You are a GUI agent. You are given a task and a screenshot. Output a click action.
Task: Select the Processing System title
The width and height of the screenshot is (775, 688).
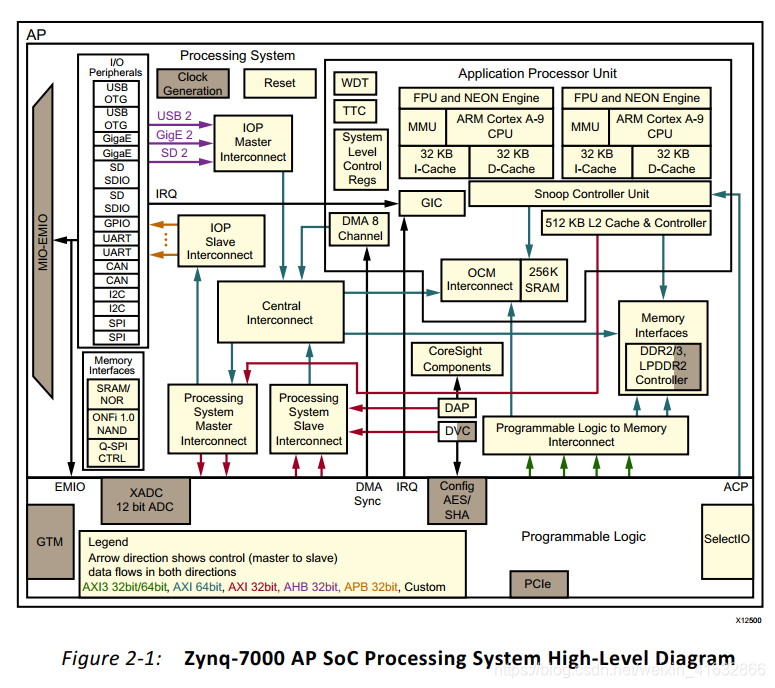point(237,56)
